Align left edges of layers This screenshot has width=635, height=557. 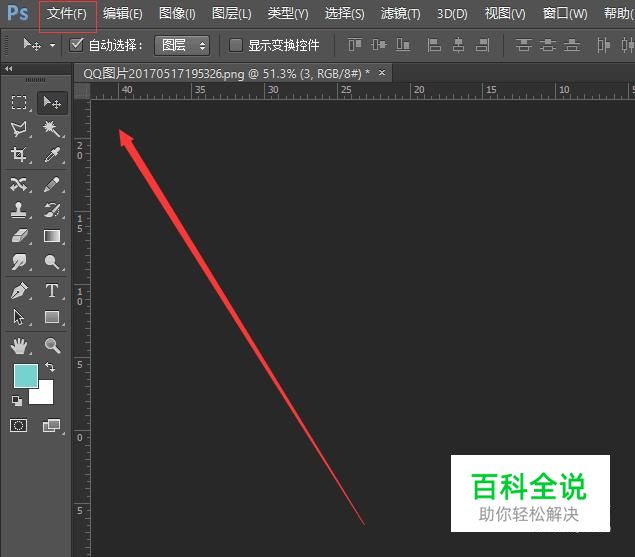434,45
